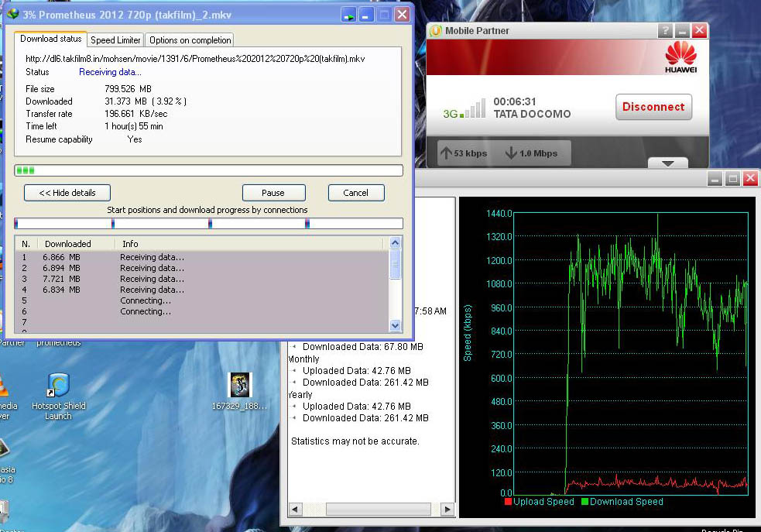Click Monthly Uploaded Data: 42.76 MB entry
The width and height of the screenshot is (761, 532).
click(x=357, y=370)
